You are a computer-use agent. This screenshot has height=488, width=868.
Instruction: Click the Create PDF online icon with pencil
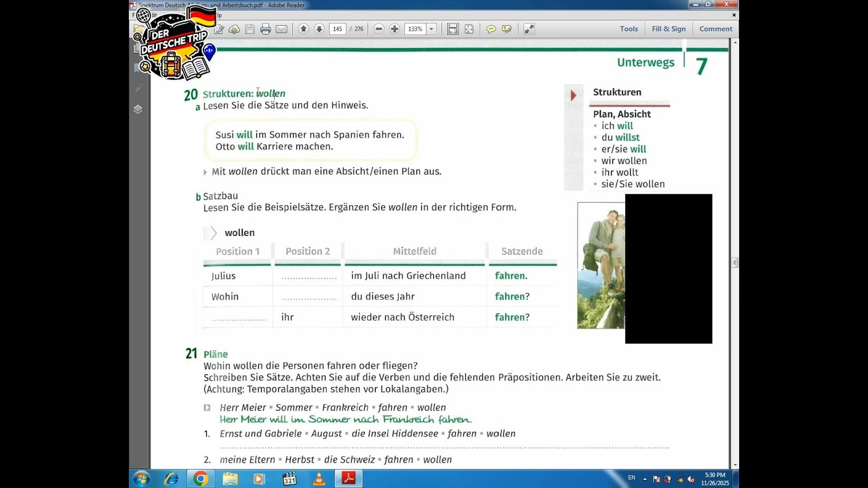[x=219, y=29]
